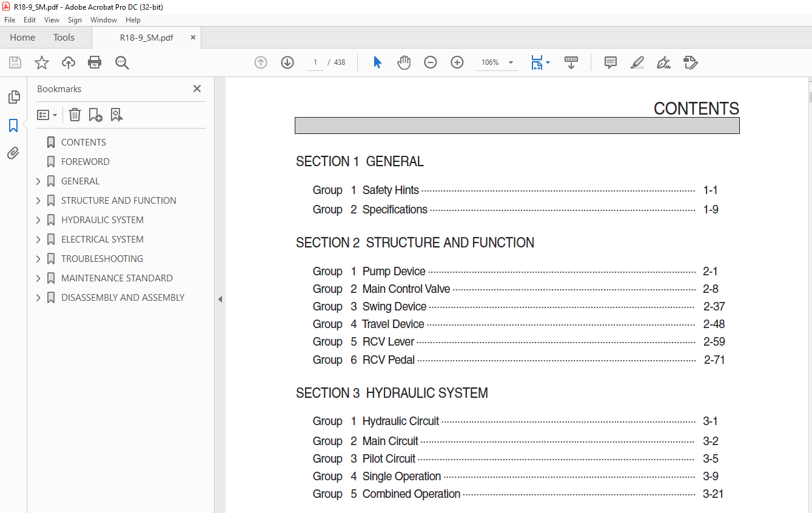
Task: Select the R18-9_SM.pdf document tab
Action: coord(146,38)
